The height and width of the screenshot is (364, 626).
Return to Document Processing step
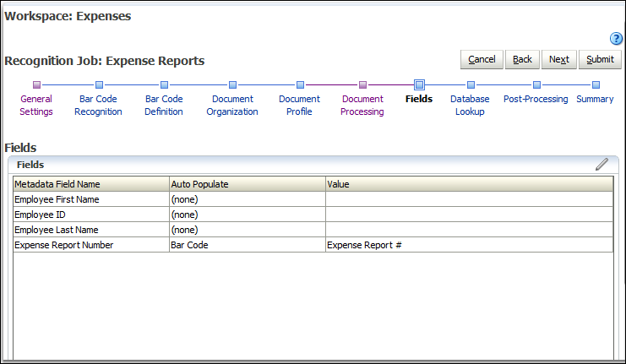(362, 105)
